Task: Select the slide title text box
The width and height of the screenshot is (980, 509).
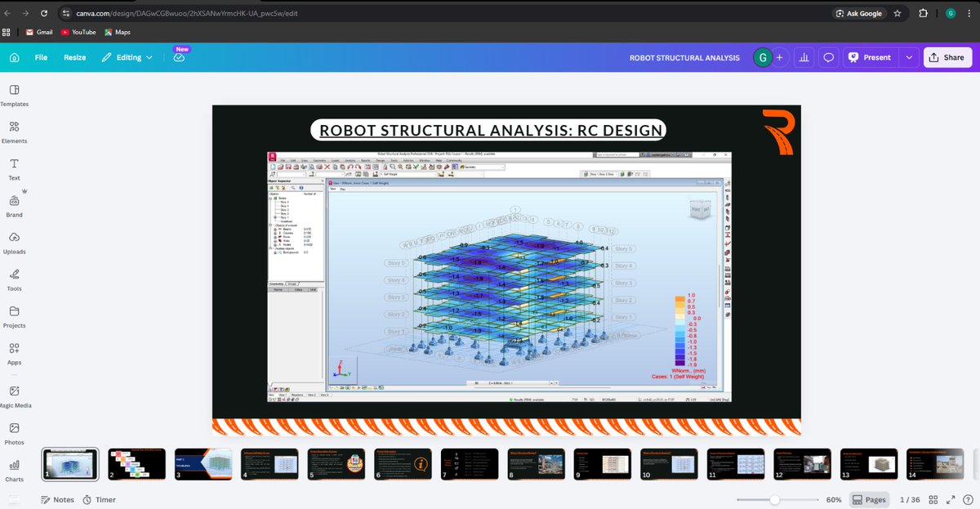Action: (x=491, y=131)
